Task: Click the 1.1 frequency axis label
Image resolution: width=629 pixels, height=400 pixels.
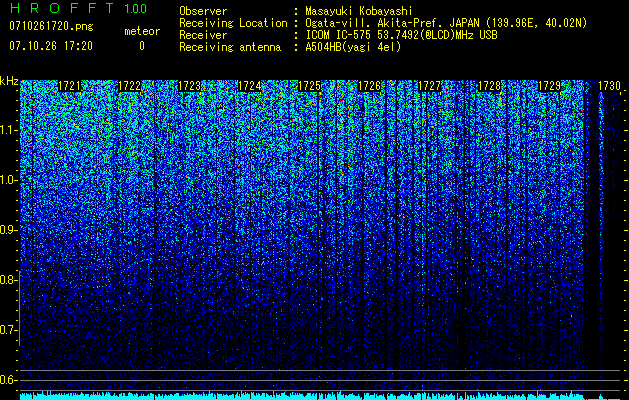Action: [9, 130]
